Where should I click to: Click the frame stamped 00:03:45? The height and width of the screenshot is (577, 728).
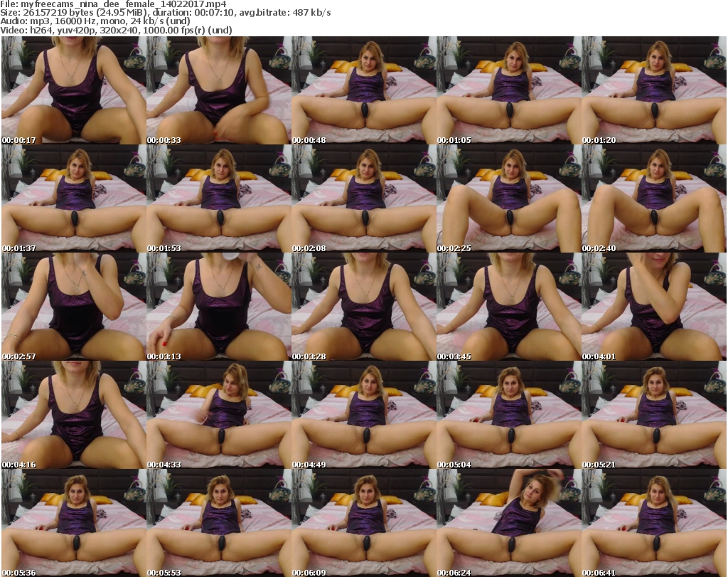[508, 307]
